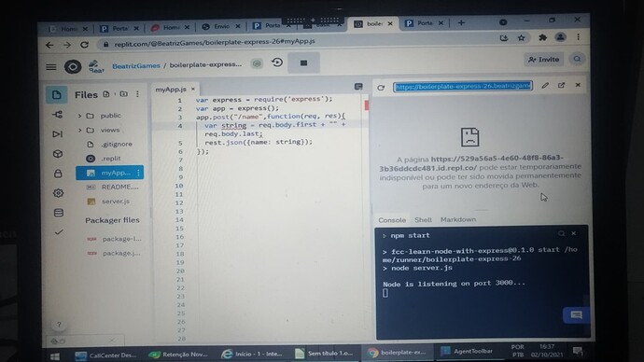Expand the views folder
The height and width of the screenshot is (362, 644).
point(79,130)
